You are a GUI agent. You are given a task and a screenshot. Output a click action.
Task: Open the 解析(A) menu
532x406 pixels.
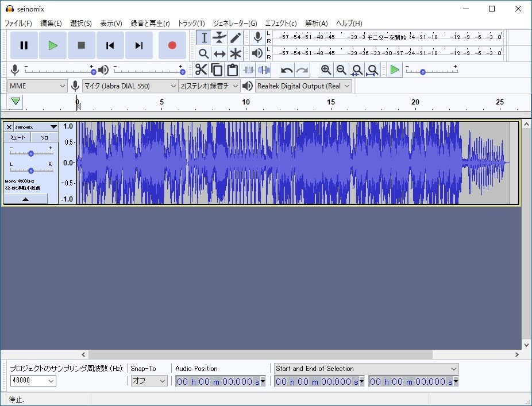pos(316,24)
